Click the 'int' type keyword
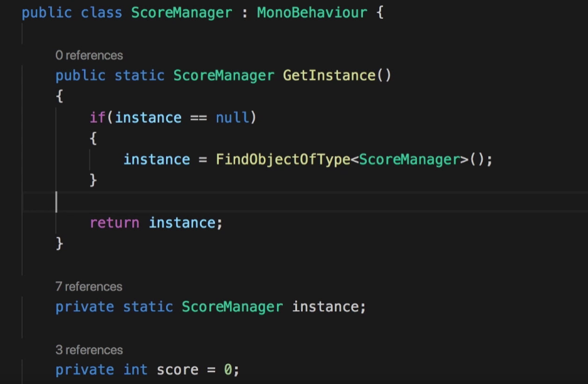This screenshot has height=384, width=588. (135, 370)
